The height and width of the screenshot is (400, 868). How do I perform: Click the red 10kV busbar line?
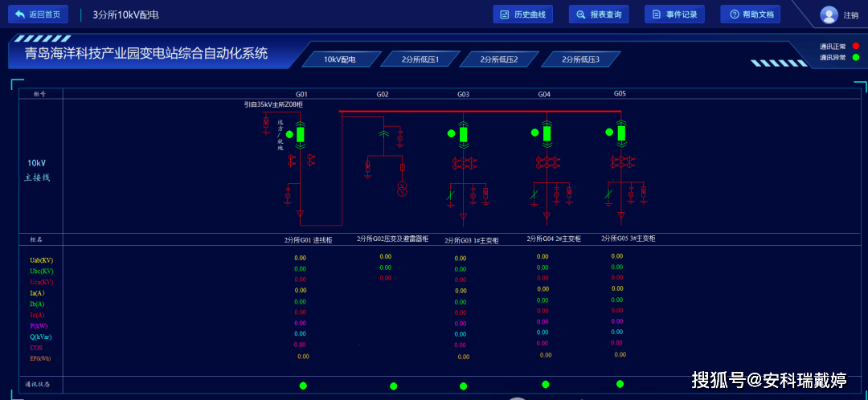click(480, 111)
